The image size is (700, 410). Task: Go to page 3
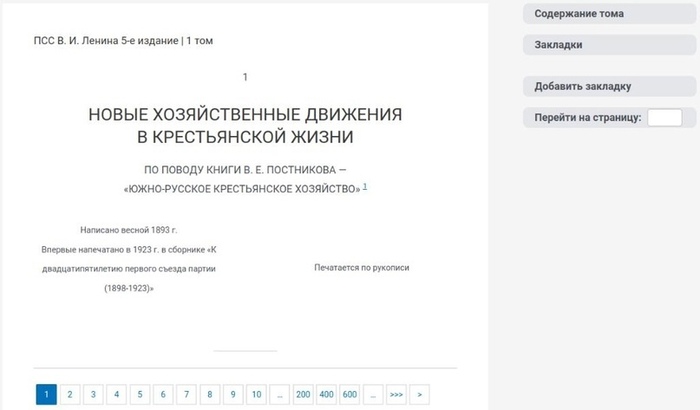(93, 394)
